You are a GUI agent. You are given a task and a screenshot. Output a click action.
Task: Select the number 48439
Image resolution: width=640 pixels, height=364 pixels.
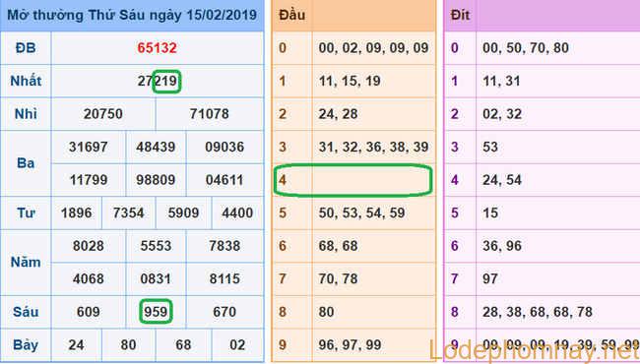click(156, 147)
